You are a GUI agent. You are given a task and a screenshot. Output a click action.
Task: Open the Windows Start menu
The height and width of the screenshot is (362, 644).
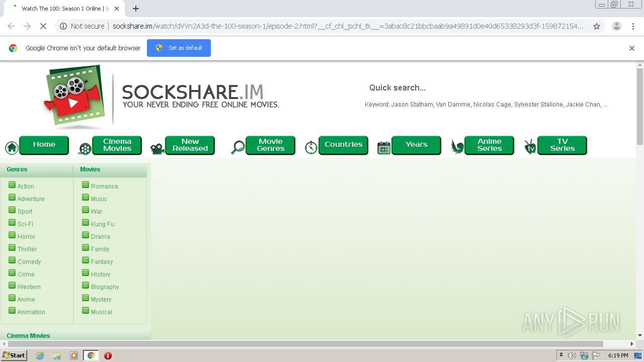pos(14,355)
